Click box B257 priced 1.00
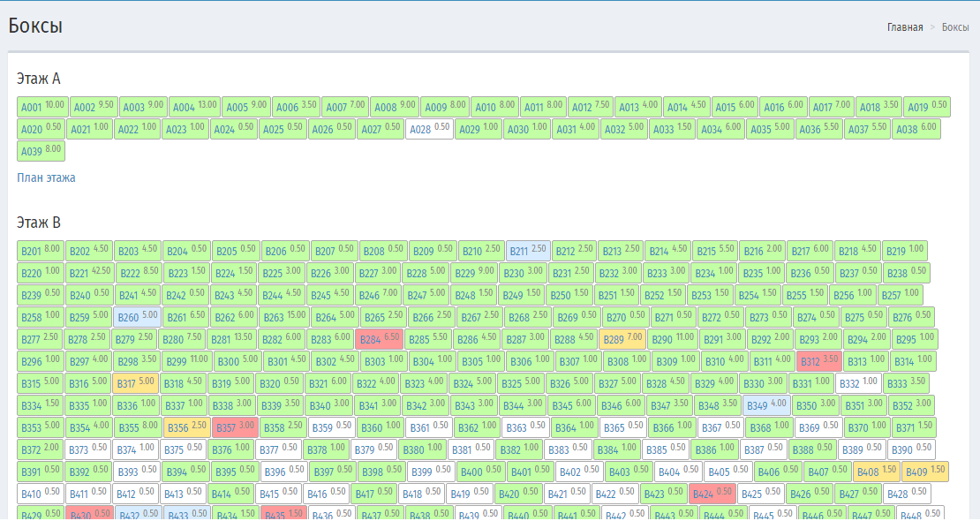The height and width of the screenshot is (521, 980). tap(900, 295)
